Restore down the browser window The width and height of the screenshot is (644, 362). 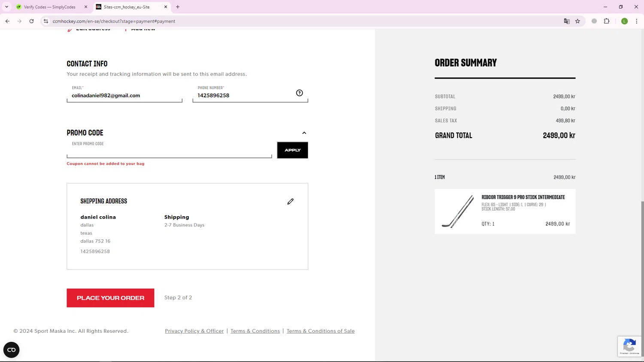click(621, 7)
